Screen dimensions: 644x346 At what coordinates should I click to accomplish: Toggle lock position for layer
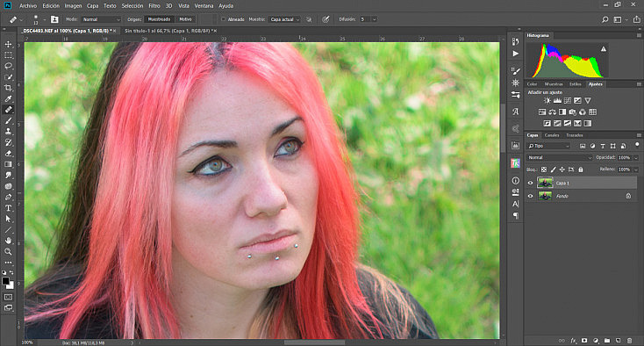pyautogui.click(x=562, y=169)
